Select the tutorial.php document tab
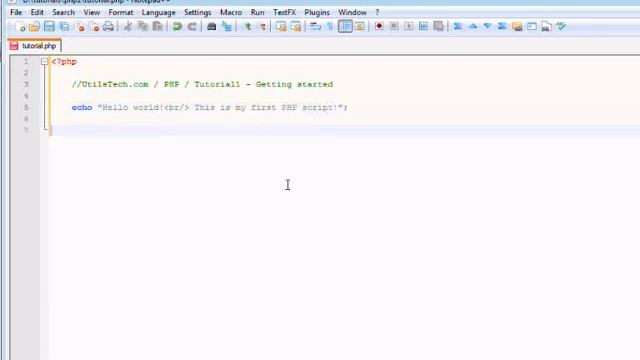Viewport: 640px width, 360px height. (34, 46)
